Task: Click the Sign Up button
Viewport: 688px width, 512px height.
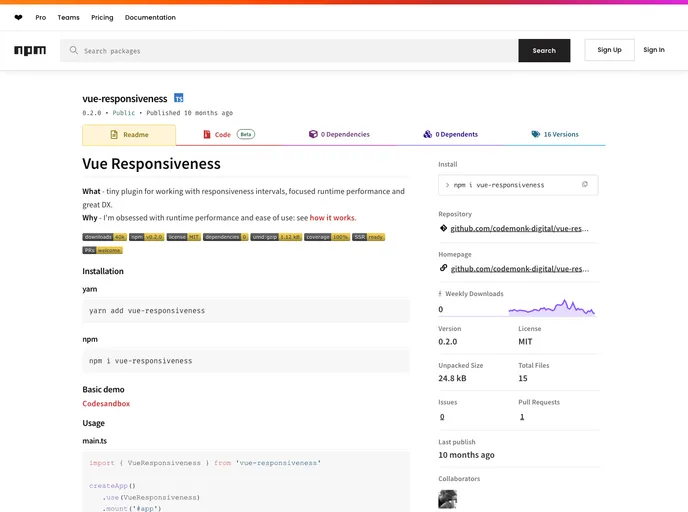Action: [x=609, y=50]
